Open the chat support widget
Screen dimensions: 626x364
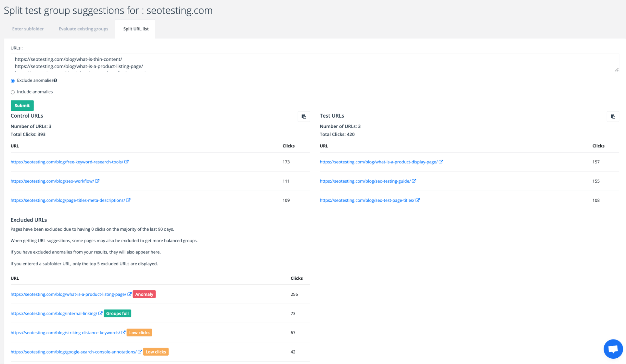[x=613, y=349]
